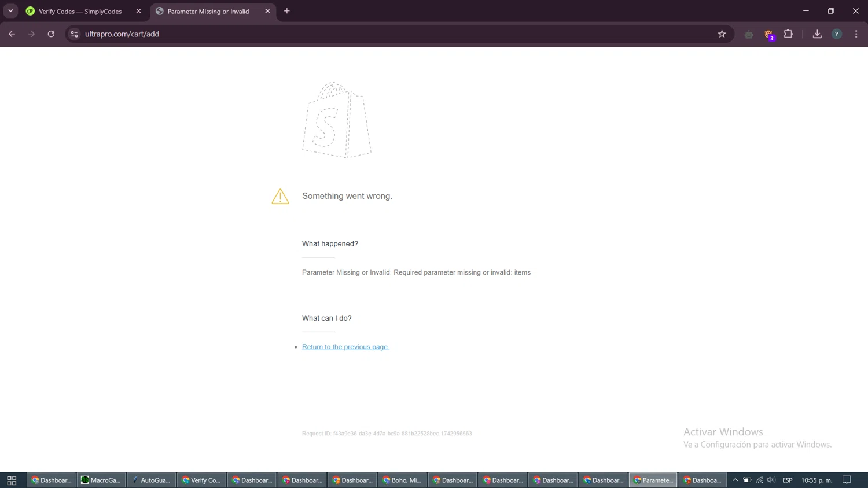868x488 pixels.
Task: Click the extension icon with badge 3
Action: coord(768,35)
